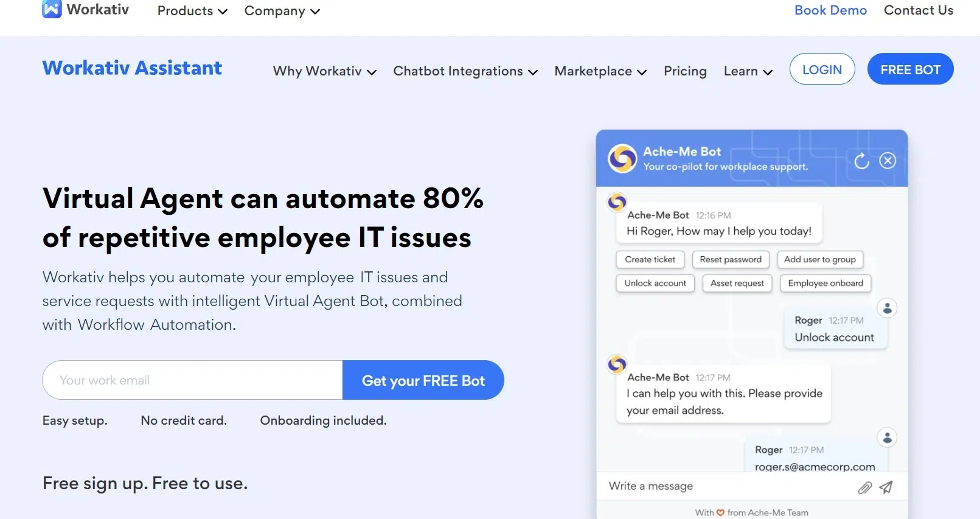Click the Workativ Assistant heading link
980x519 pixels.
point(132,68)
